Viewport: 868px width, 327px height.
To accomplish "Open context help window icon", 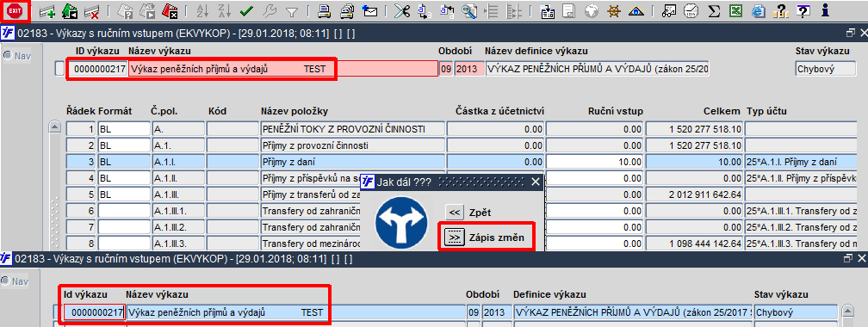I will (803, 10).
